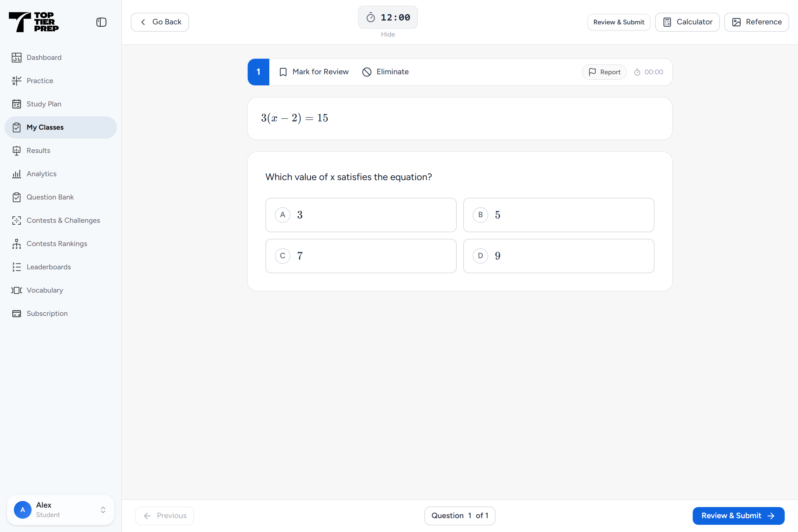The image size is (798, 532).
Task: Click the Contests Rankings podium icon
Action: coord(17,244)
